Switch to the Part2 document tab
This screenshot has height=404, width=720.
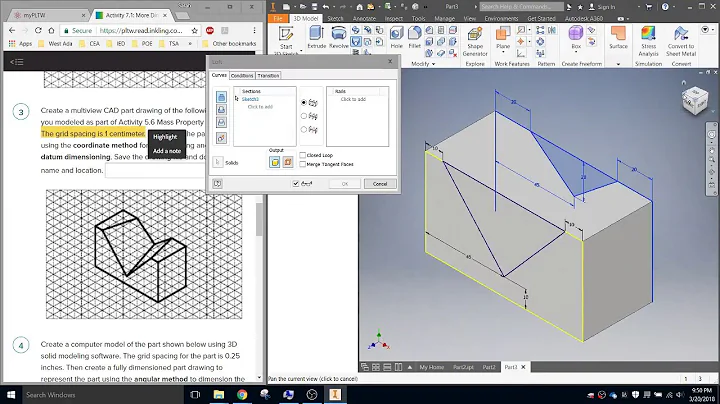pos(489,367)
